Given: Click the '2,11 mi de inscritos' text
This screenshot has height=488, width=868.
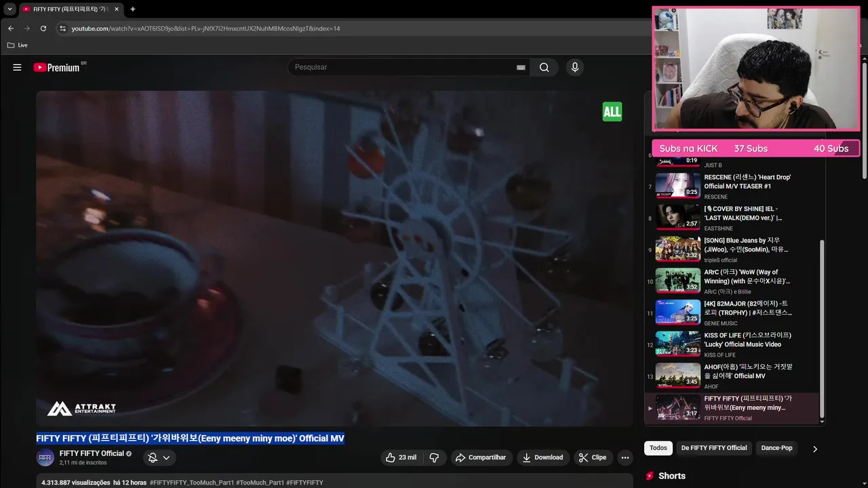Looking at the screenshot, I should click(x=83, y=463).
